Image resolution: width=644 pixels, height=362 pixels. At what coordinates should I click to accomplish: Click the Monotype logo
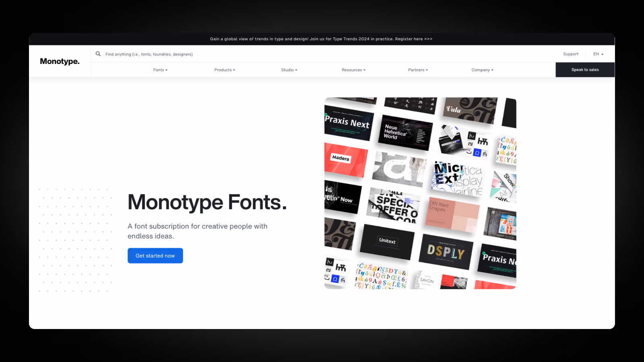coord(60,61)
